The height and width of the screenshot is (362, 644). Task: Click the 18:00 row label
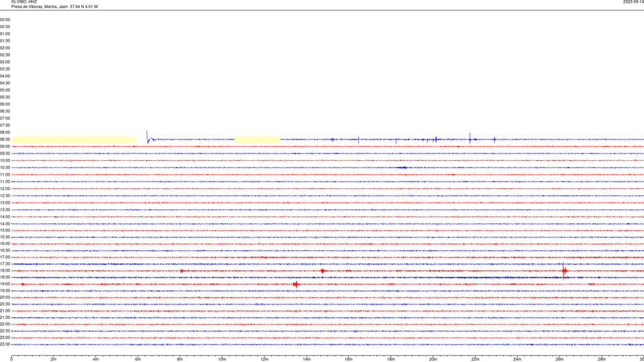click(x=5, y=271)
